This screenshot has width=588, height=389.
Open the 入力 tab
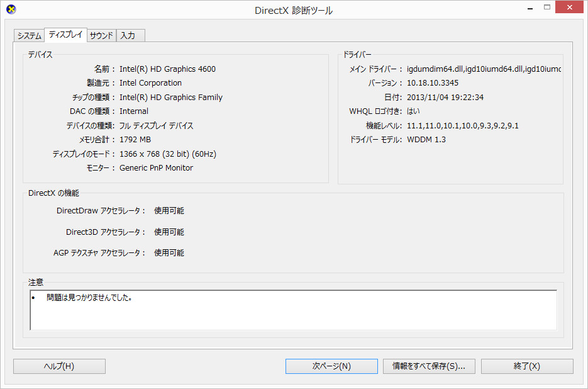tap(131, 36)
